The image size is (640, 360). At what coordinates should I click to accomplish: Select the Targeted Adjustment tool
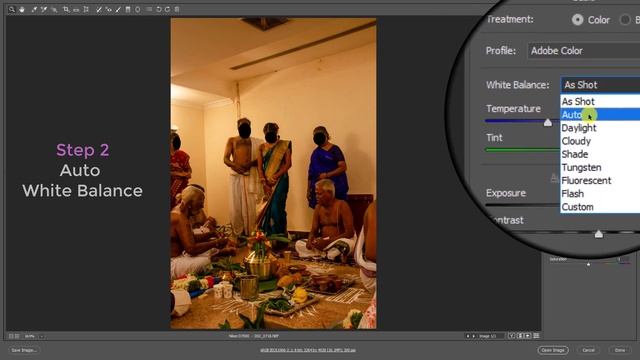pyautogui.click(x=54, y=9)
